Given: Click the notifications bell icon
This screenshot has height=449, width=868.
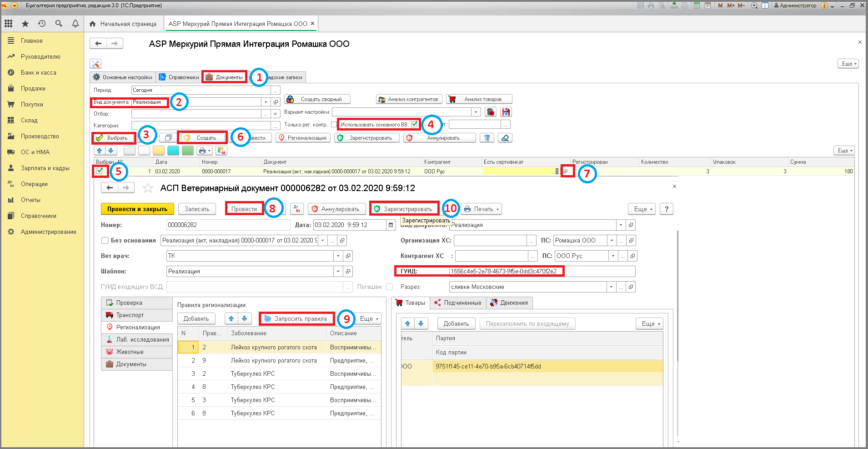Looking at the screenshot, I should coord(75,24).
